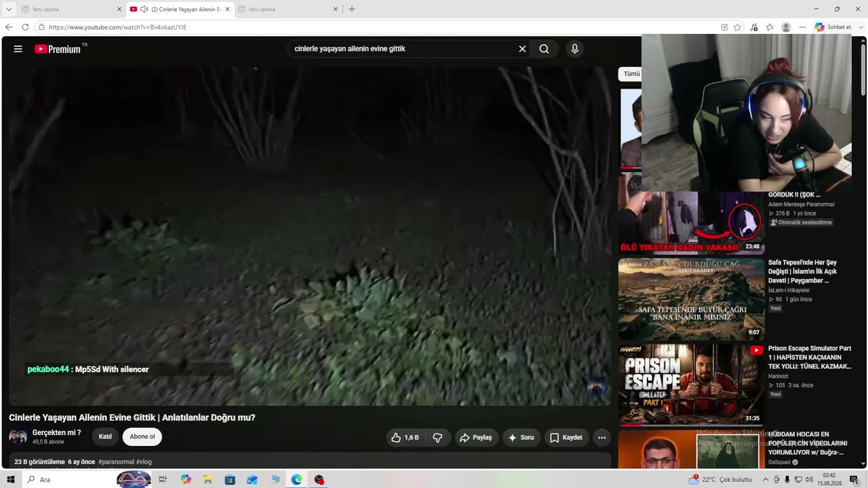Switch to the third Yeni sekme tab
868x488 pixels.
(288, 9)
